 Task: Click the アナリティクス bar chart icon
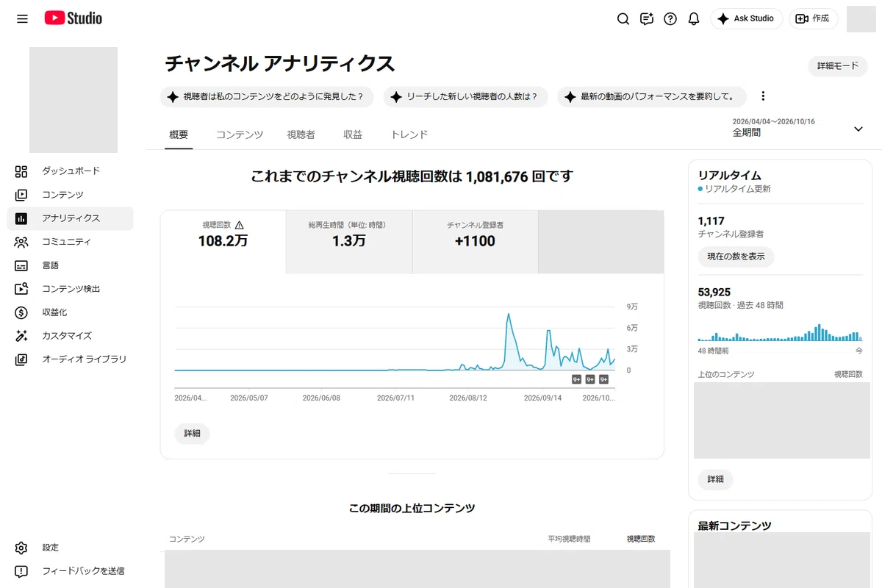(21, 218)
